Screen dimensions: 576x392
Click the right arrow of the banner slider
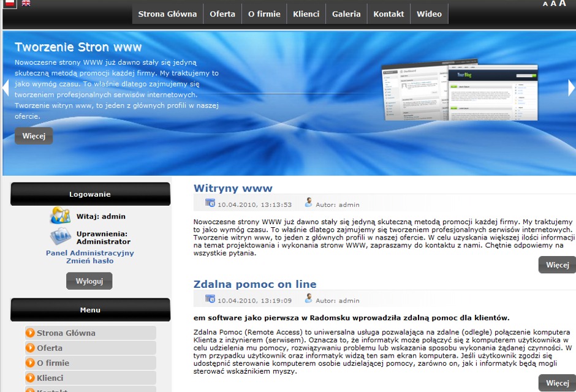click(x=572, y=88)
